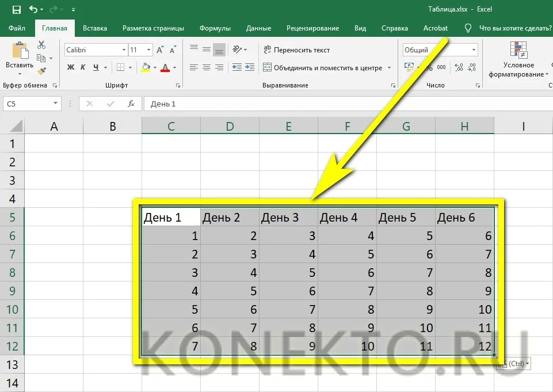553x392 pixels.
Task: Toggle italic formatting with the К button
Action: click(83, 67)
